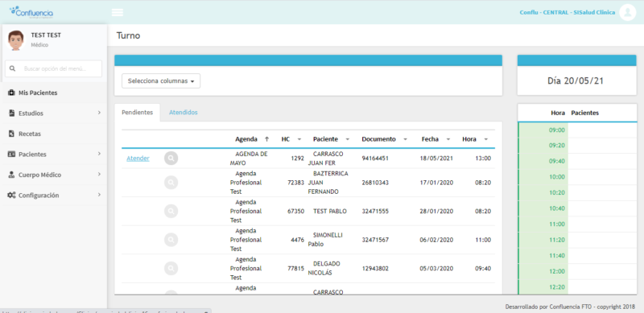Open HC column filter dropdown
This screenshot has width=644, height=313.
299,139
